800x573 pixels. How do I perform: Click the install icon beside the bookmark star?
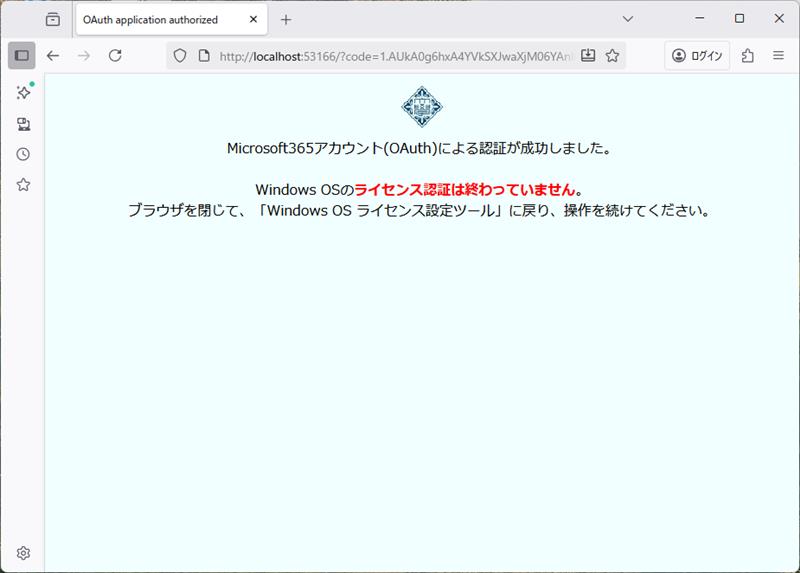tap(588, 56)
